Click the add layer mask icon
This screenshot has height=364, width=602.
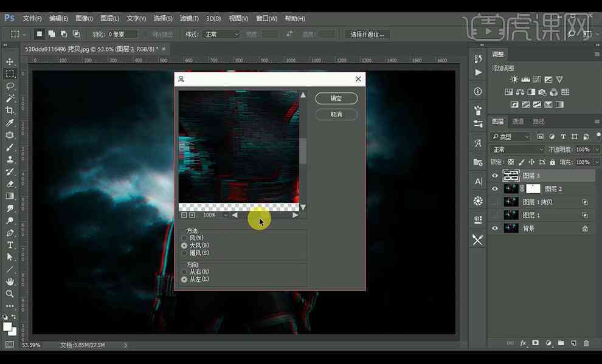536,343
